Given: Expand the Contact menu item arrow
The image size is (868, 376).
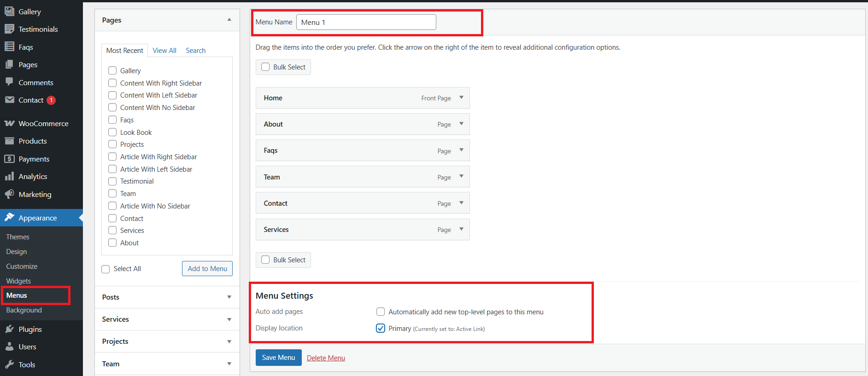Looking at the screenshot, I should [461, 203].
